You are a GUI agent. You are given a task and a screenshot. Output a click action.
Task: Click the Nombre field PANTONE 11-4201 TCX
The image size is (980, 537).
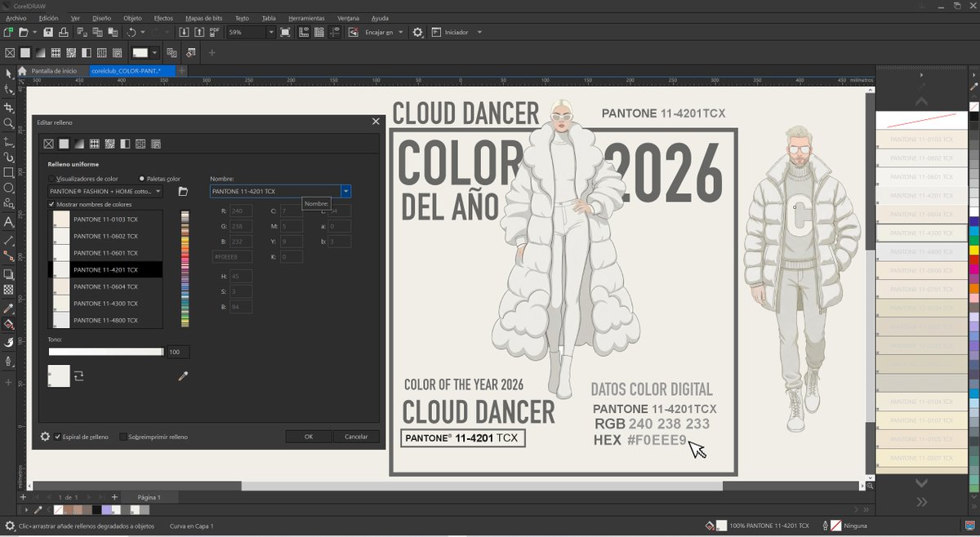click(x=275, y=191)
